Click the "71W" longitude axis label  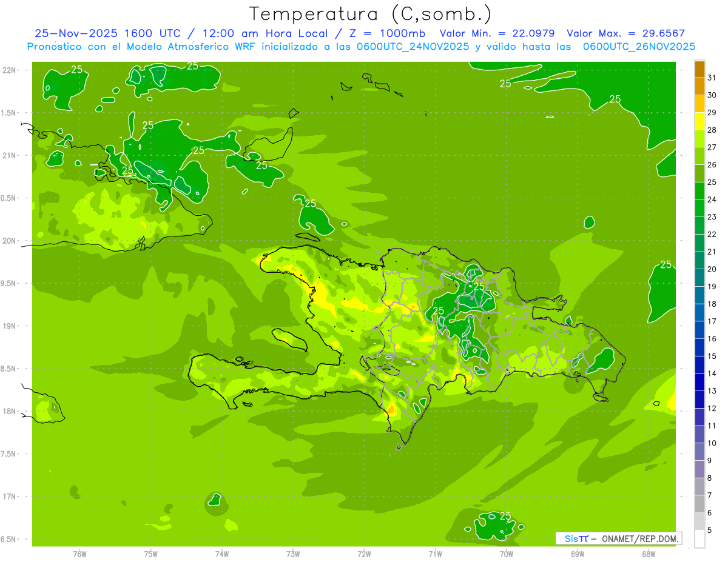pos(435,554)
